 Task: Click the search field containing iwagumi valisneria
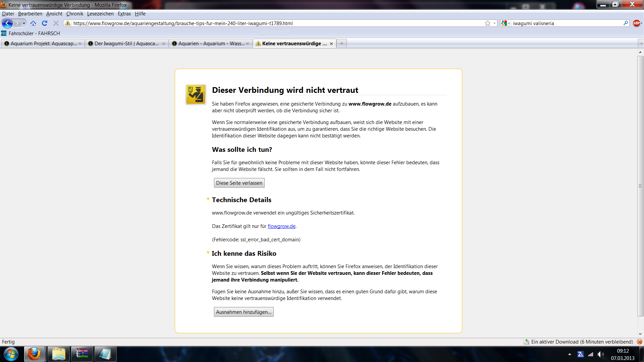[567, 23]
